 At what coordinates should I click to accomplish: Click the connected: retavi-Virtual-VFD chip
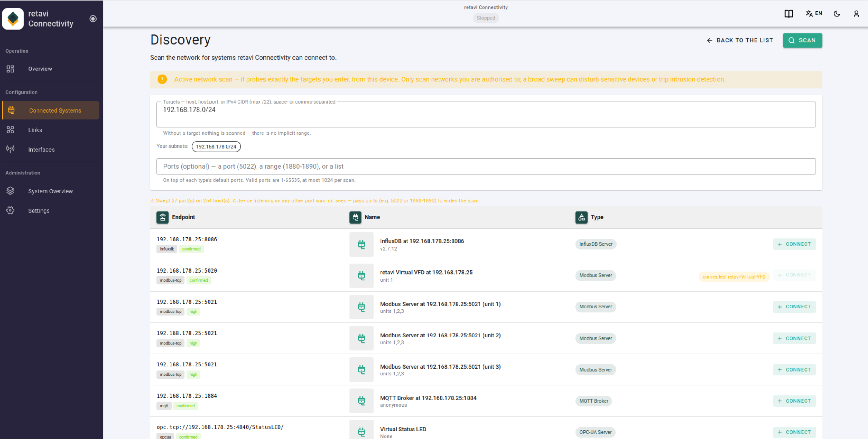point(734,277)
